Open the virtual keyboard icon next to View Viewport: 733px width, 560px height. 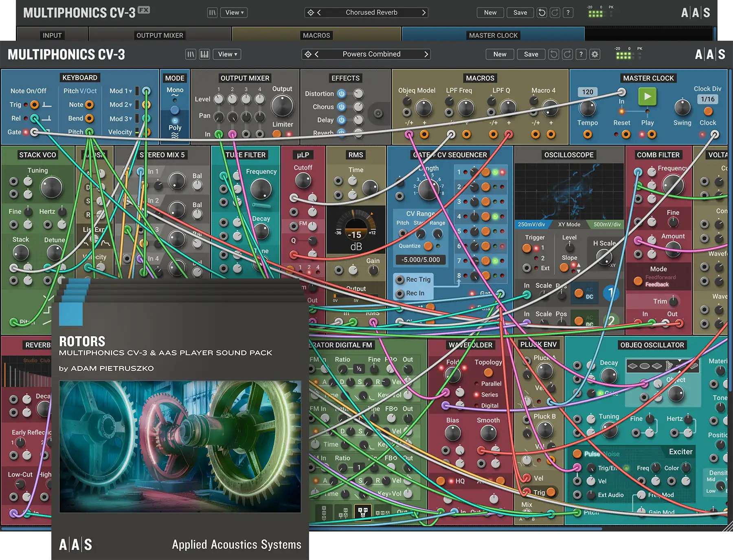[205, 54]
